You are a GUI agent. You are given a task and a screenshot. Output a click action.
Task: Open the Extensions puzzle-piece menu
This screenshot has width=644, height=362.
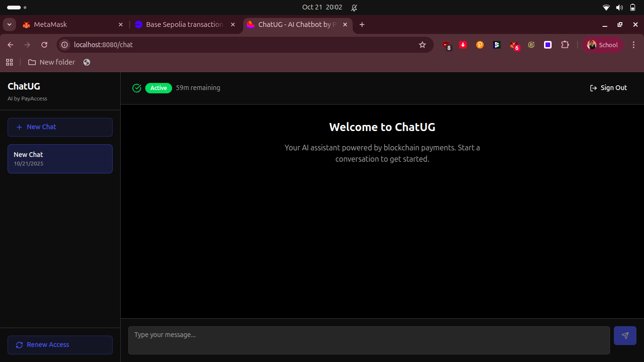pos(565,45)
